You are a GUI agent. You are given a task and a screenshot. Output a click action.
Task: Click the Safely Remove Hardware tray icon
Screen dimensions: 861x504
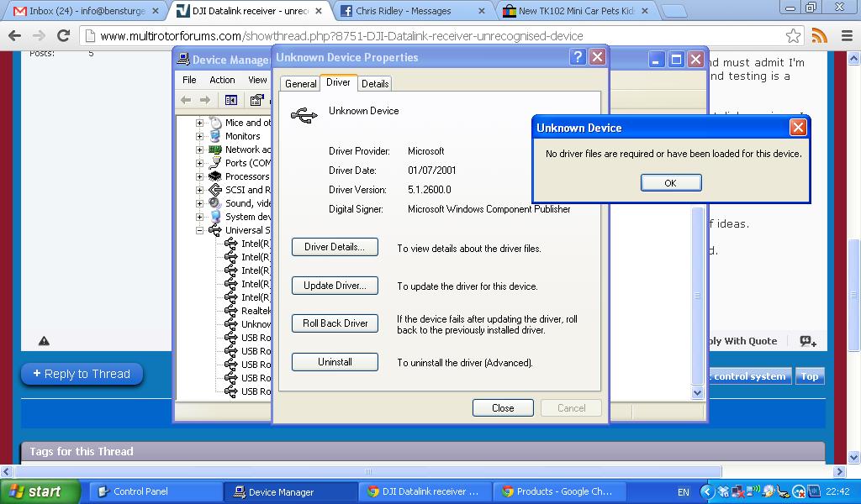click(783, 491)
